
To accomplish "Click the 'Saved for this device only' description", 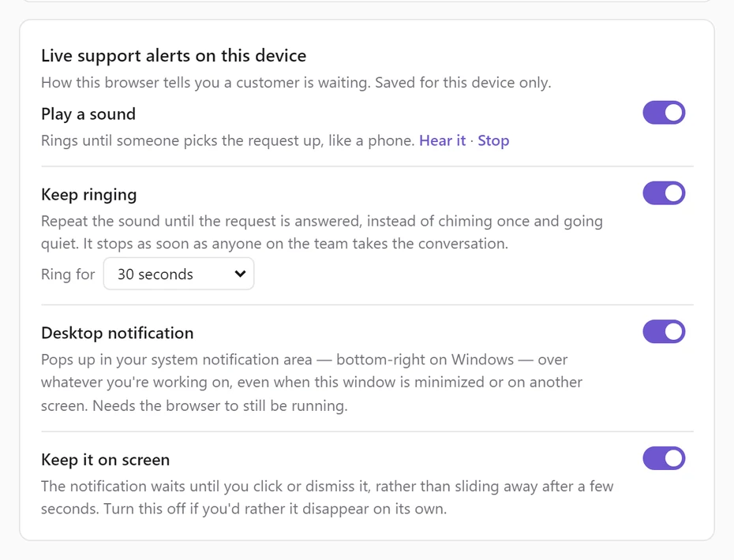I will tap(296, 82).
